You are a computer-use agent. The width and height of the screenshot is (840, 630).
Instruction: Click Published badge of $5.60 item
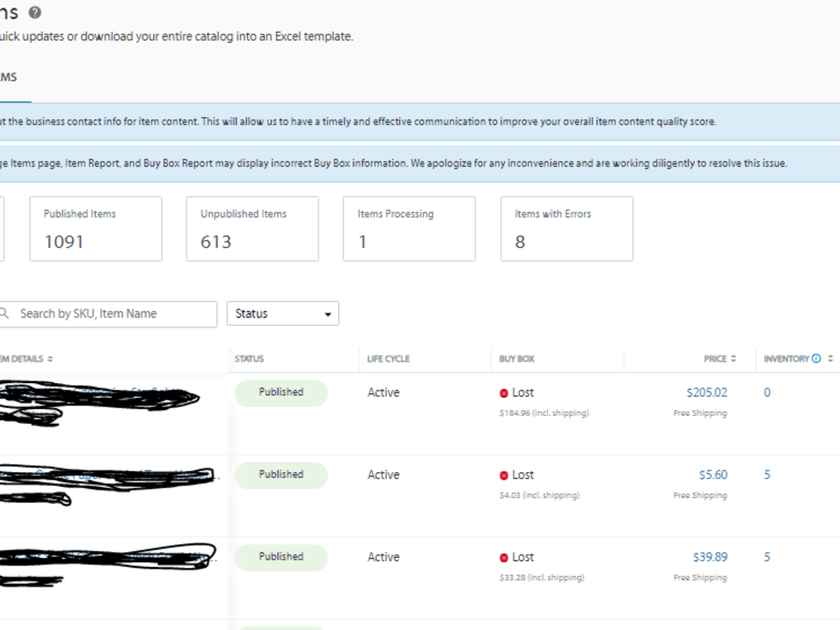pyautogui.click(x=281, y=475)
